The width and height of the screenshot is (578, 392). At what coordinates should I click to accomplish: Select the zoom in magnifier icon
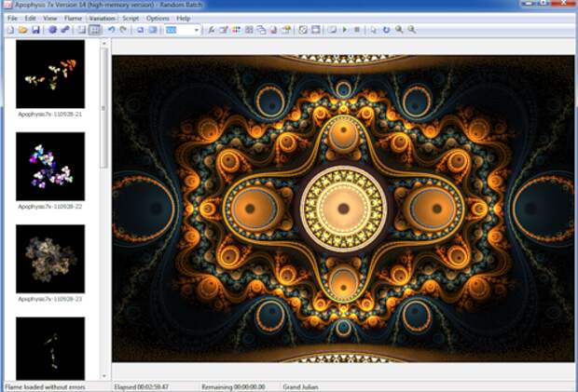[x=399, y=30]
